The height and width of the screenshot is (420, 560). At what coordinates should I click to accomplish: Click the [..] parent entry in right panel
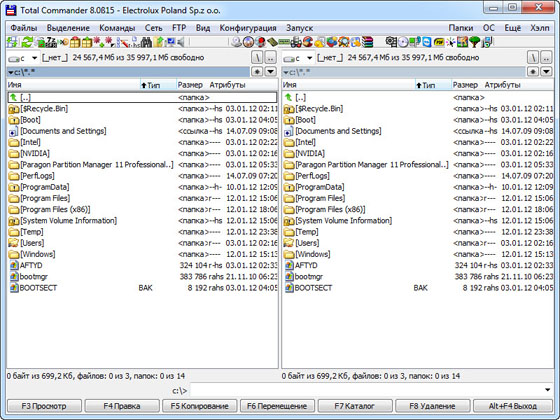(x=418, y=97)
